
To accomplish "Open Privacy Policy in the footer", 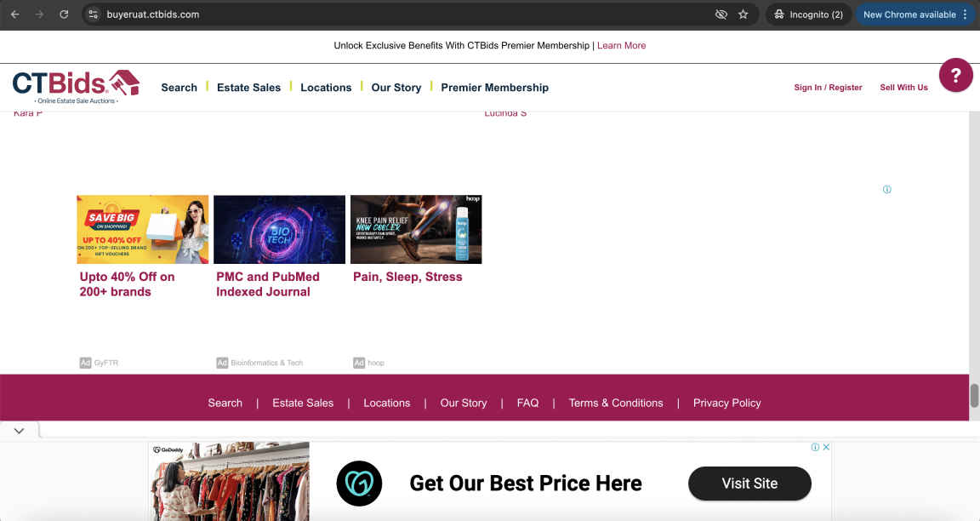I will click(x=726, y=403).
